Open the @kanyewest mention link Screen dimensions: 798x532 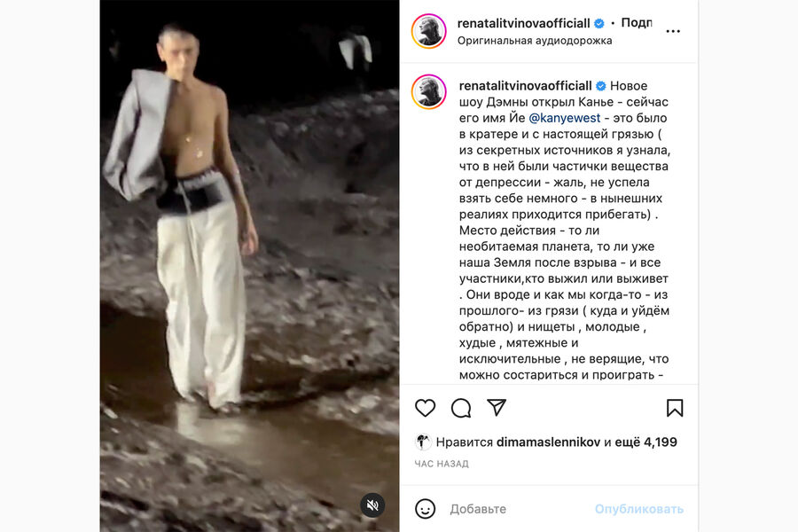click(x=565, y=118)
